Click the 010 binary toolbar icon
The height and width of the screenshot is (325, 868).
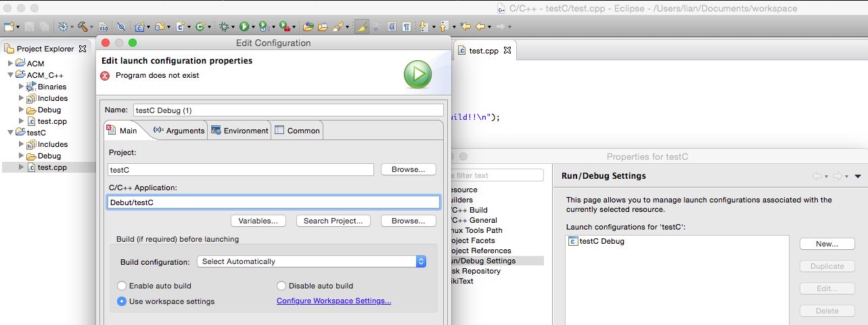tap(103, 26)
